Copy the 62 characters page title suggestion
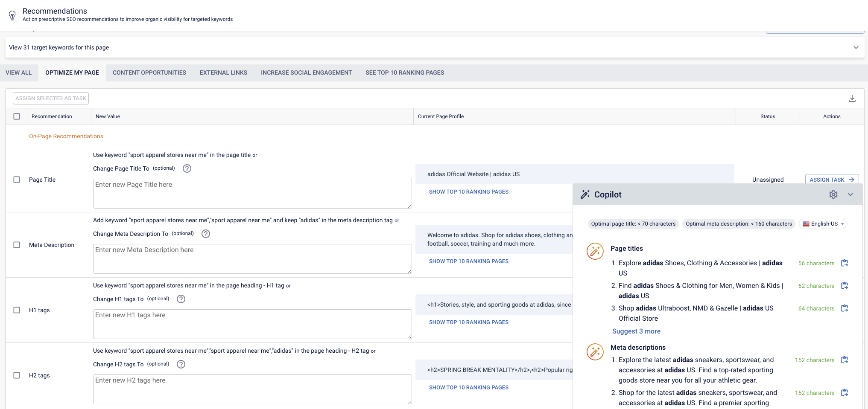This screenshot has height=409, width=868. pos(844,286)
